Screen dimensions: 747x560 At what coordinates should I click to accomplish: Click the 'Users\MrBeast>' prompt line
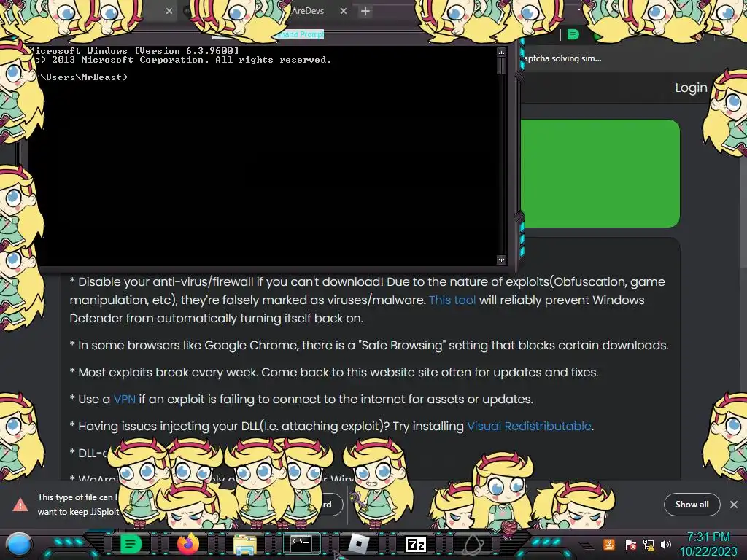pos(83,77)
